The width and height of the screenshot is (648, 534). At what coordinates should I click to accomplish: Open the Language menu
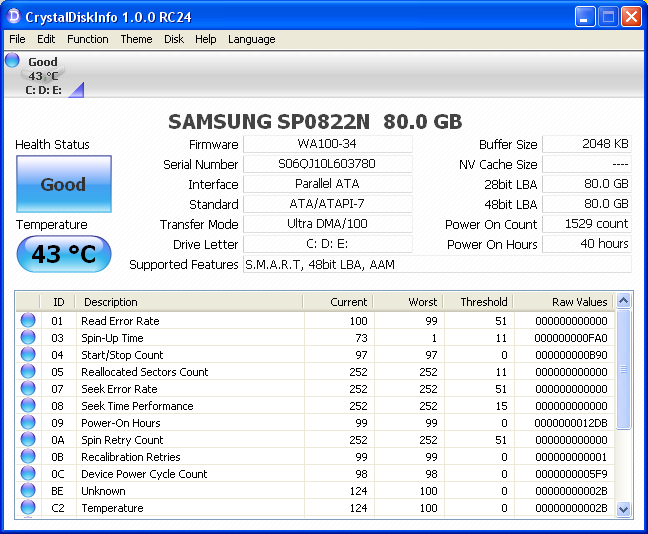coord(252,39)
